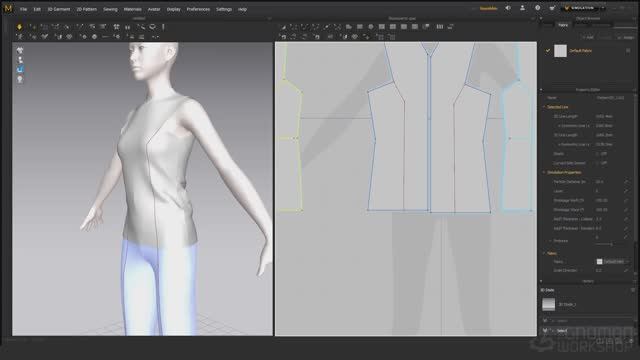Viewport: 640px width, 360px height.
Task: Click the pencil icon beside Layer
Action: click(x=626, y=191)
